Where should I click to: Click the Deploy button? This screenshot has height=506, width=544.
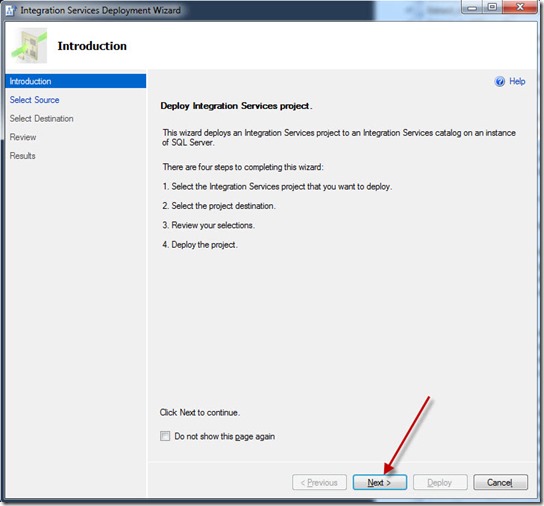[x=440, y=482]
